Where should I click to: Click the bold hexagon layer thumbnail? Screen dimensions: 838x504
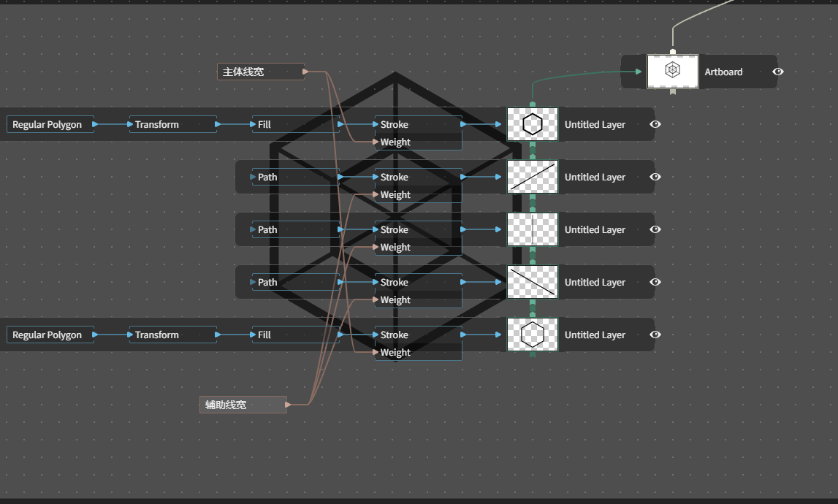coord(533,124)
